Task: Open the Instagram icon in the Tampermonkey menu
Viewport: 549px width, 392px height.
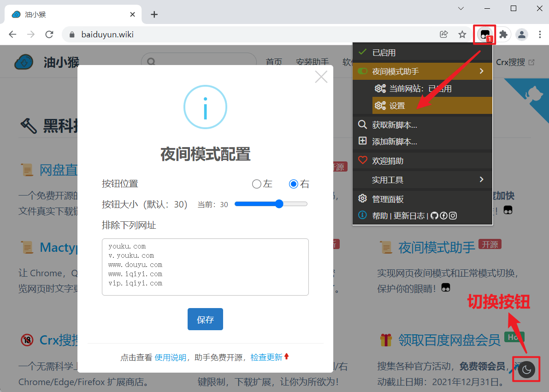Action: (x=453, y=215)
